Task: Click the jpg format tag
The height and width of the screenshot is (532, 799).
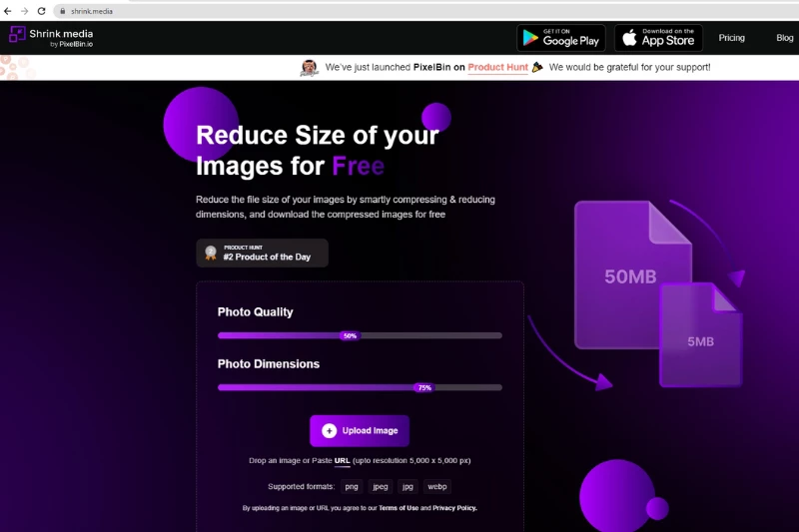Action: click(x=407, y=487)
